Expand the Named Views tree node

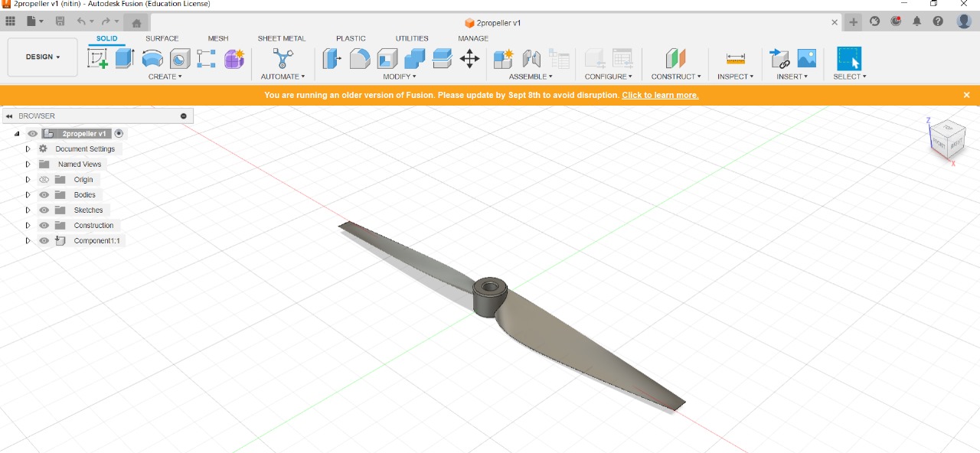click(28, 165)
